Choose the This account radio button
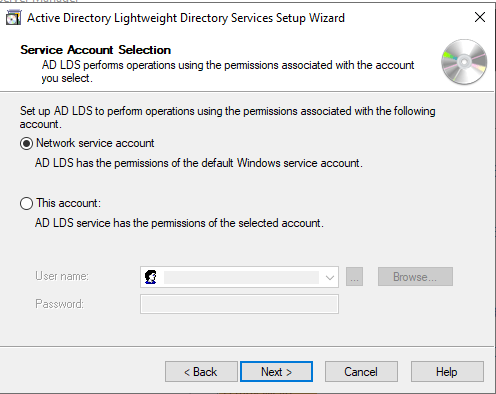496x394 pixels. tap(26, 203)
